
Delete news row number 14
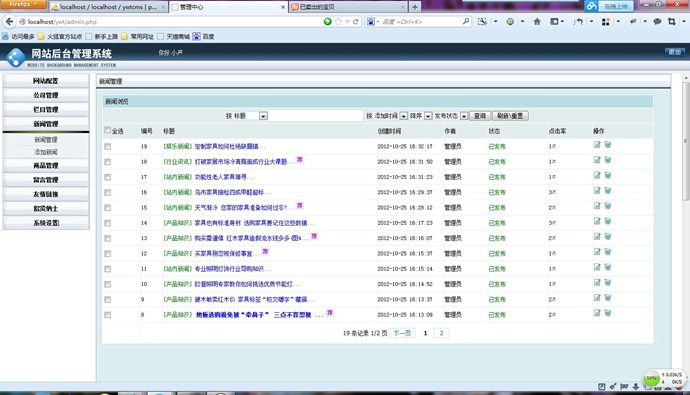pos(608,221)
